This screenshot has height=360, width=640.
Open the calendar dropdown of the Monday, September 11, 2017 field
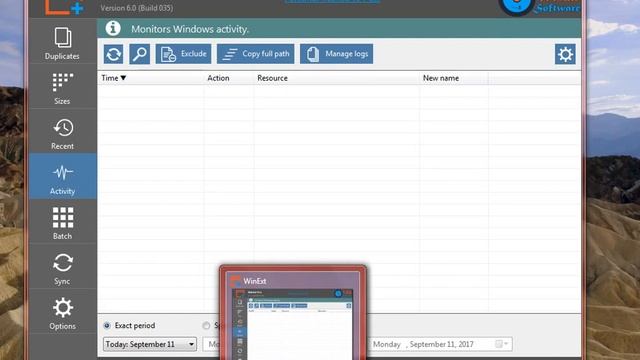[502, 344]
